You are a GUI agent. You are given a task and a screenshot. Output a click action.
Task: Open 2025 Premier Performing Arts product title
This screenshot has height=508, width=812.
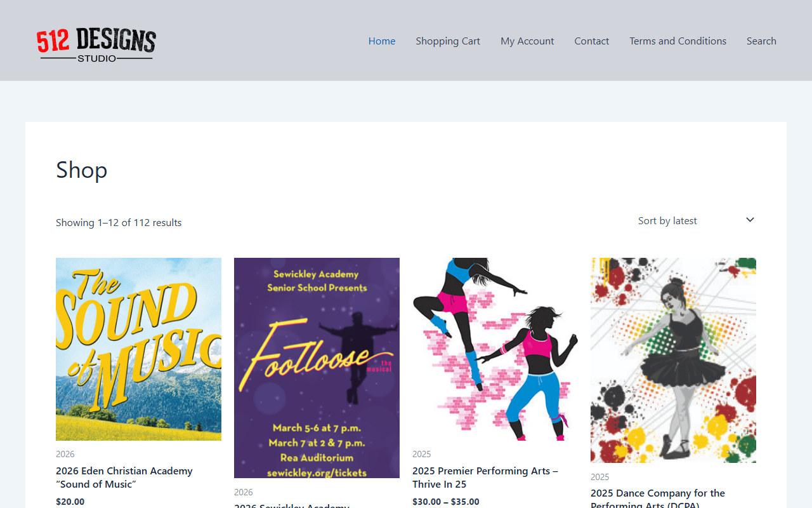485,478
